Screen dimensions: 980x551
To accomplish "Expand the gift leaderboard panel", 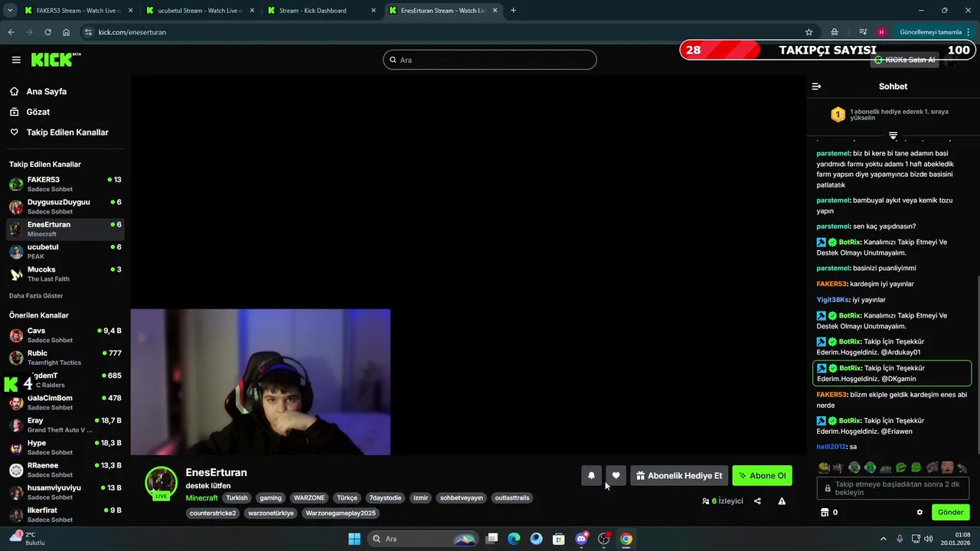I will 893,135.
